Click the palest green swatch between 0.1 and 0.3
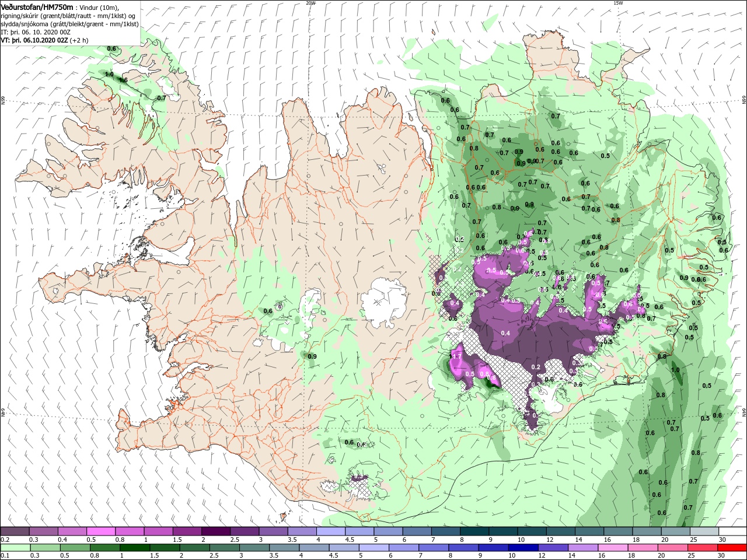The width and height of the screenshot is (747, 560). click(x=15, y=548)
